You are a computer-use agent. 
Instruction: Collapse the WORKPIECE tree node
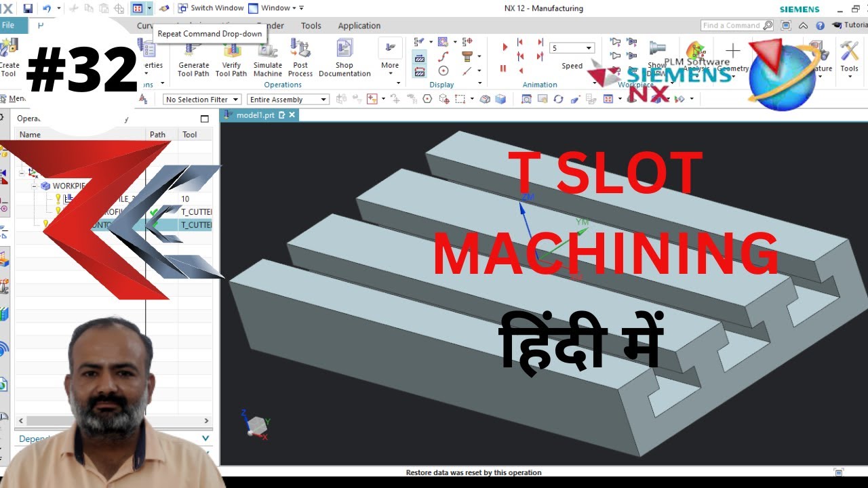click(x=35, y=186)
